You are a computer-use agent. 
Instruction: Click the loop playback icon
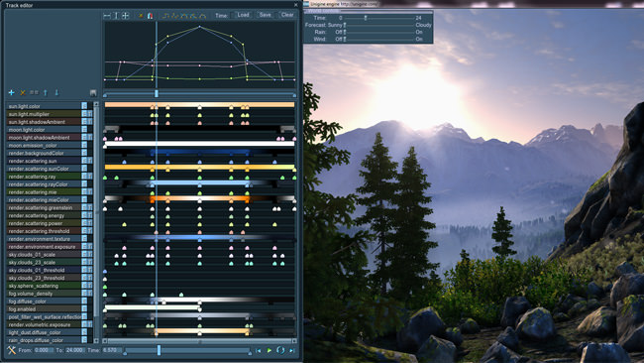point(280,350)
